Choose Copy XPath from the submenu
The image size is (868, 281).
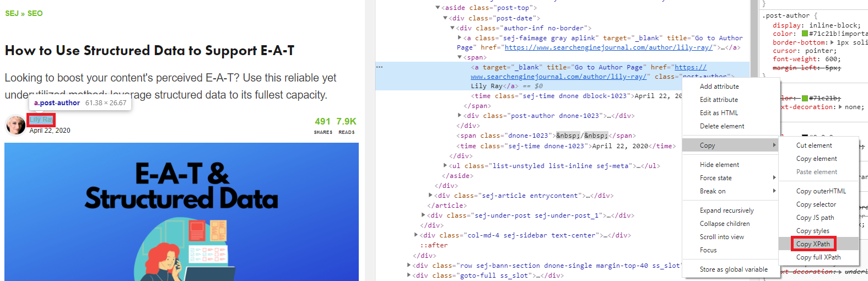(x=813, y=244)
